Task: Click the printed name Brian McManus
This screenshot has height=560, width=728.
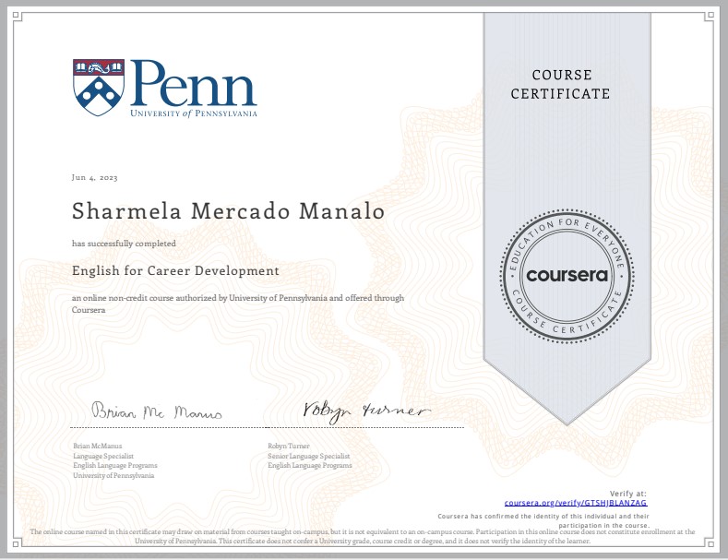Action: [x=98, y=446]
